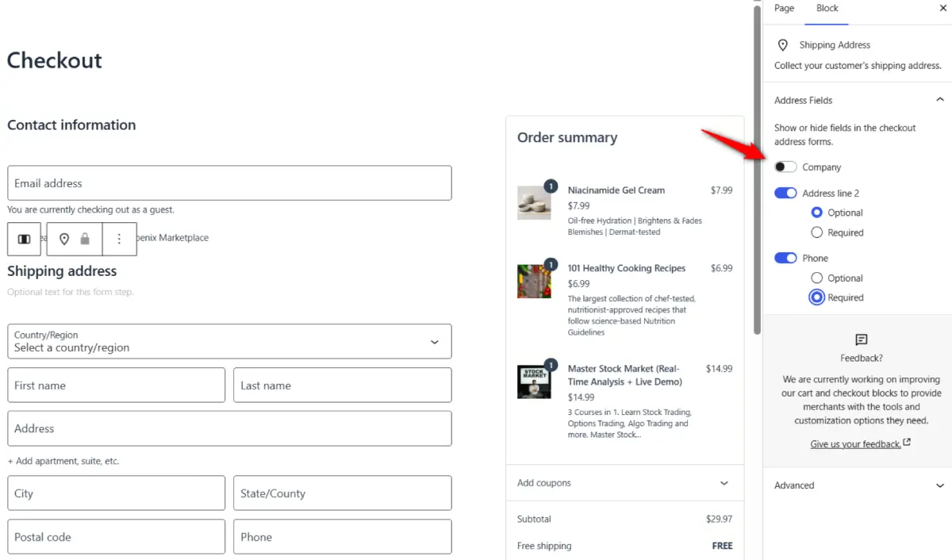
Task: Click the Order summary heading
Action: pyautogui.click(x=567, y=137)
